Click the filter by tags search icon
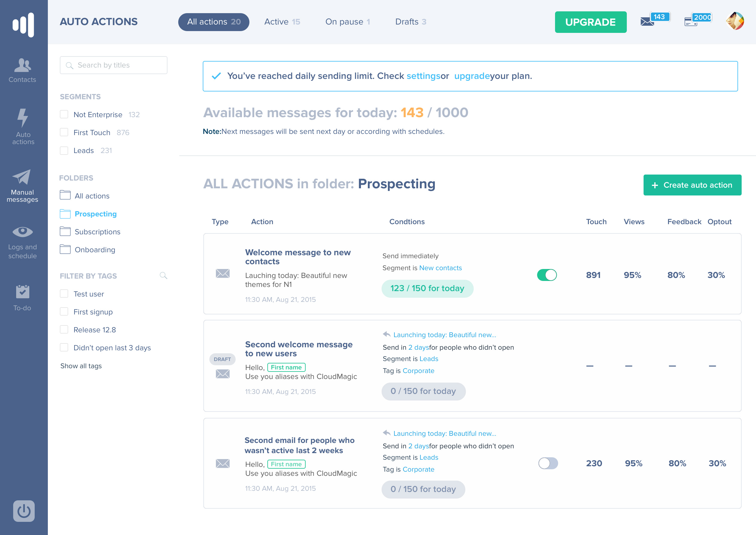 pos(164,275)
